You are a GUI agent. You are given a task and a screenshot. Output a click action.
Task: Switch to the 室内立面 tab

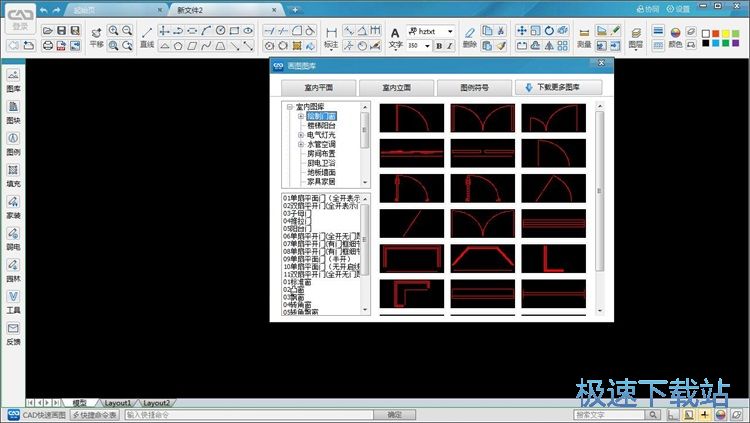[396, 87]
